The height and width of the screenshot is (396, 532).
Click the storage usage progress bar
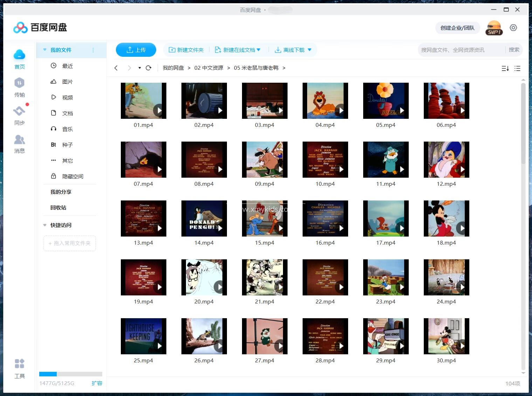click(x=70, y=374)
